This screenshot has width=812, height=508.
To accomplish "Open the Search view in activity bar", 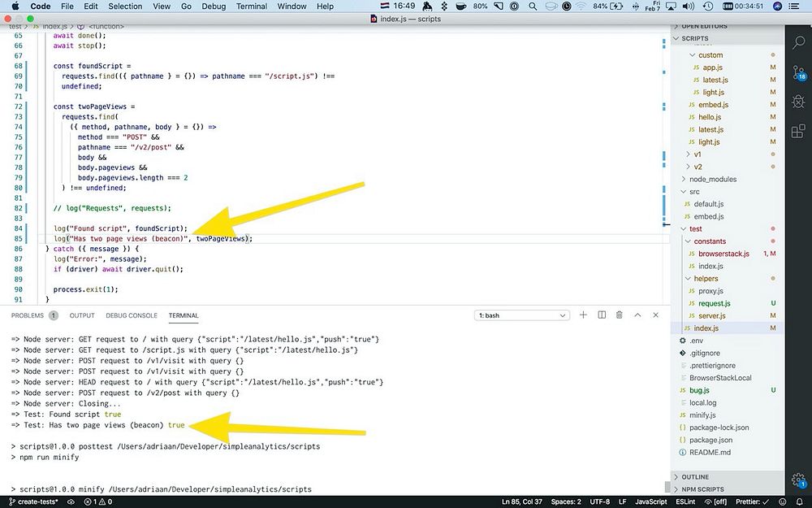I will click(x=798, y=43).
